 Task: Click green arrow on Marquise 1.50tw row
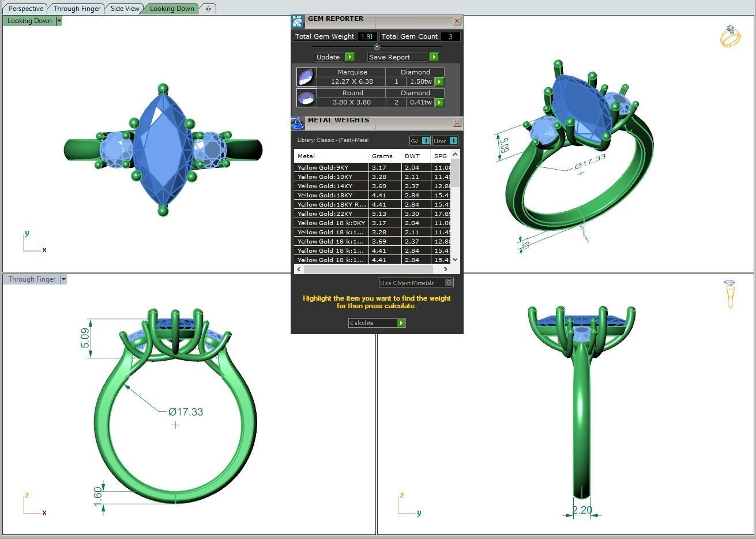click(439, 82)
